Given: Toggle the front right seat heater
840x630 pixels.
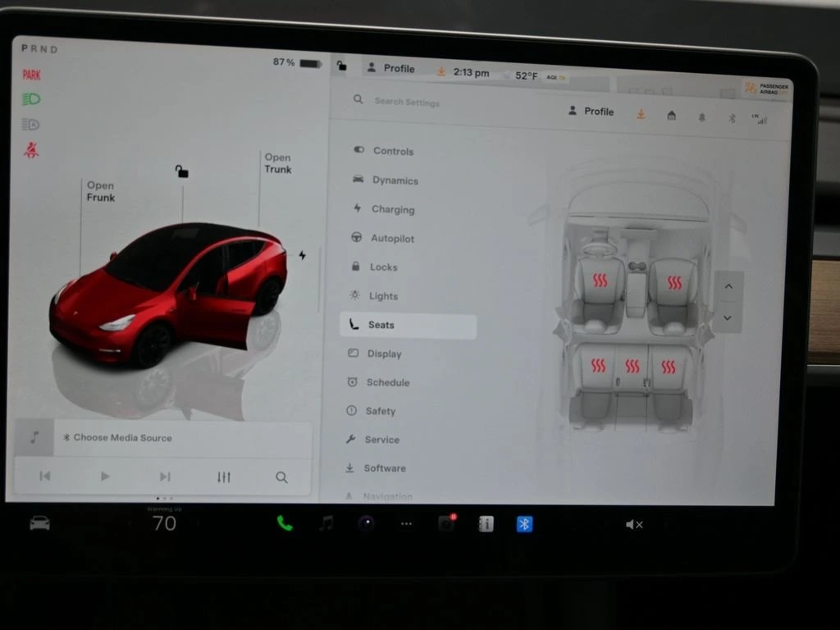Looking at the screenshot, I should (674, 283).
